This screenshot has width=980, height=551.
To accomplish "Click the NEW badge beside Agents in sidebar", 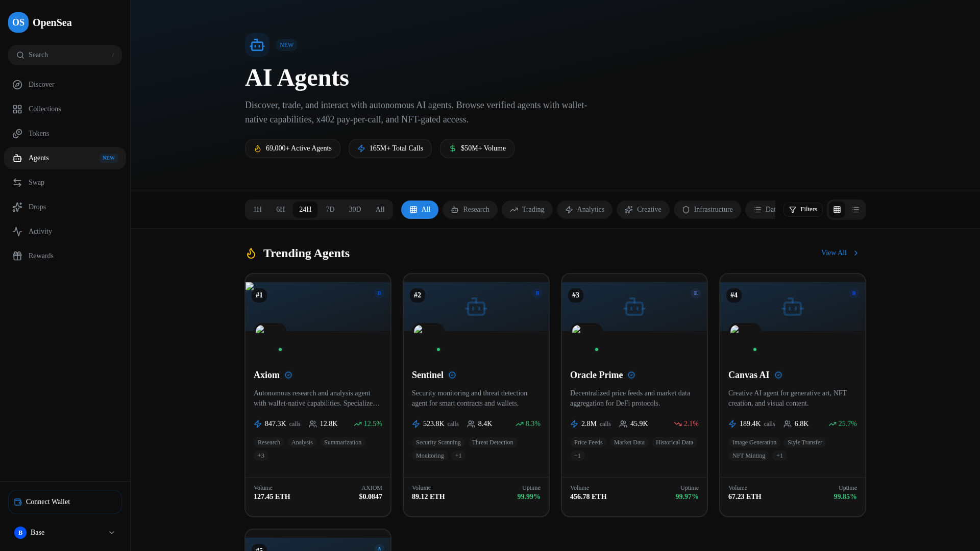I will (109, 158).
